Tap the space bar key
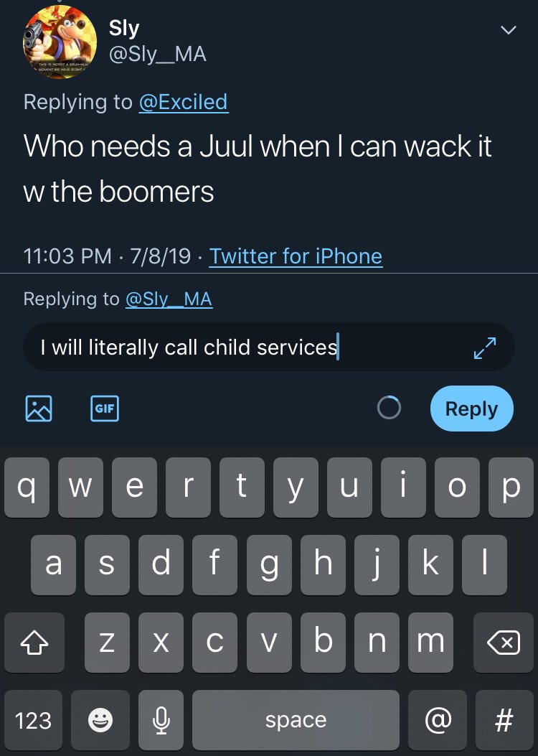538x756 pixels. point(296,720)
